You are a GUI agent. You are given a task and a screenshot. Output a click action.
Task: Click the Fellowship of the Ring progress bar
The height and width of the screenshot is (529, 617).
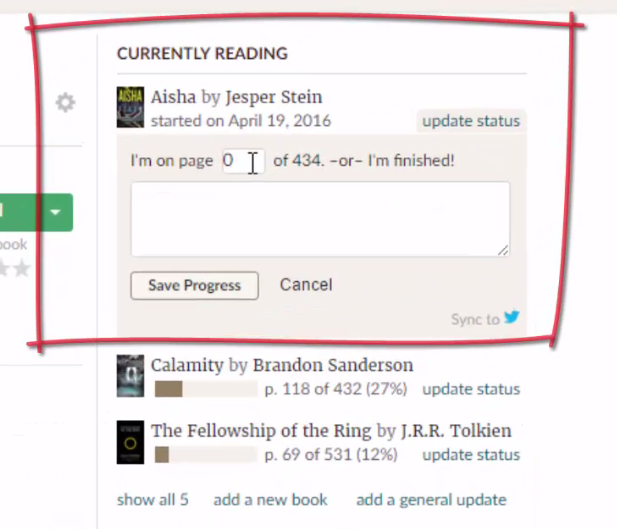coord(206,455)
